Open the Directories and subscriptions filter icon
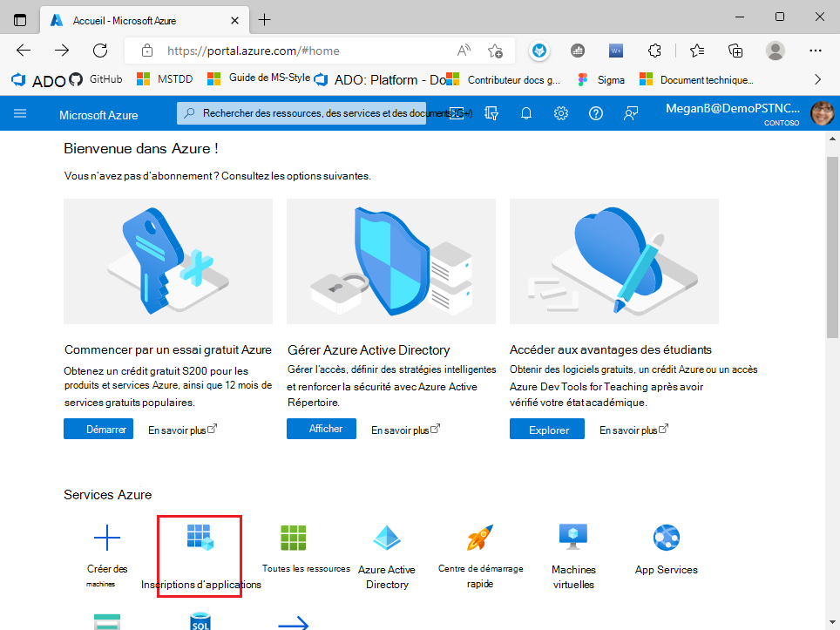 491,113
